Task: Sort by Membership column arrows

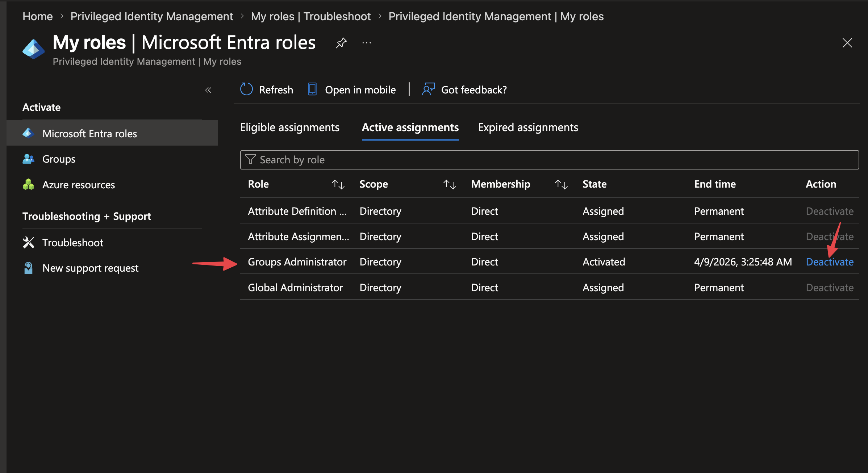Action: [561, 184]
